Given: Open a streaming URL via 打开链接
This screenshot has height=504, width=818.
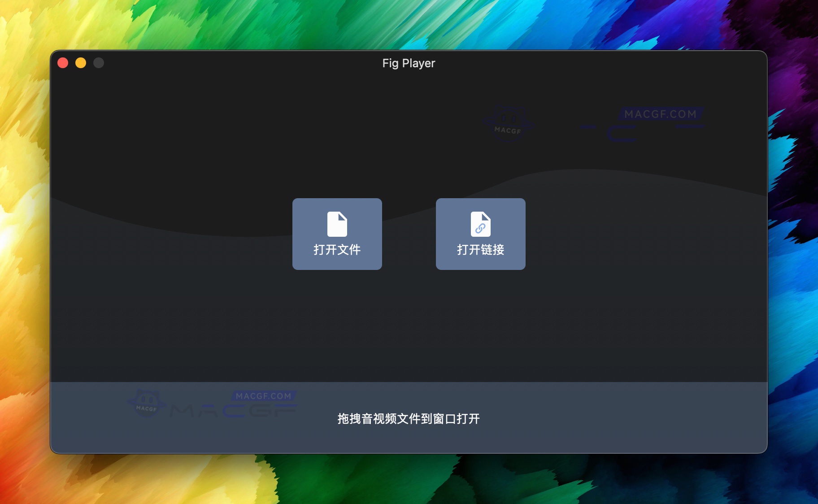Looking at the screenshot, I should pos(480,234).
